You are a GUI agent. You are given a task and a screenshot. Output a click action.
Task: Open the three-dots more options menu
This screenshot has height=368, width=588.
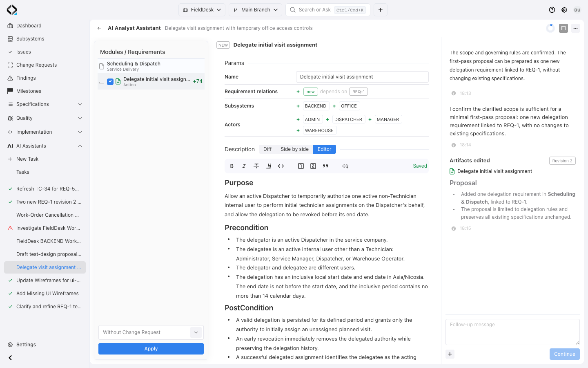[x=575, y=28]
